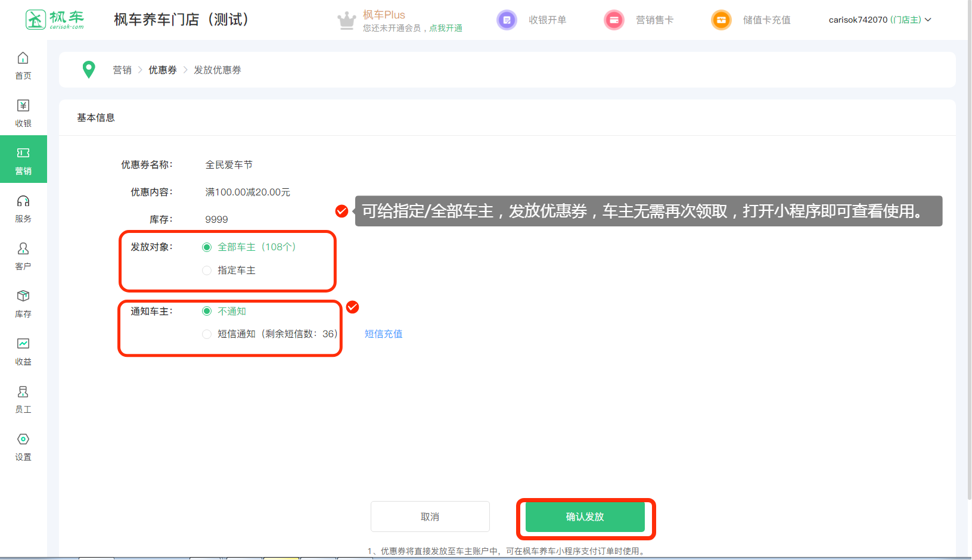Click the green 确认发放 button

click(x=585, y=517)
